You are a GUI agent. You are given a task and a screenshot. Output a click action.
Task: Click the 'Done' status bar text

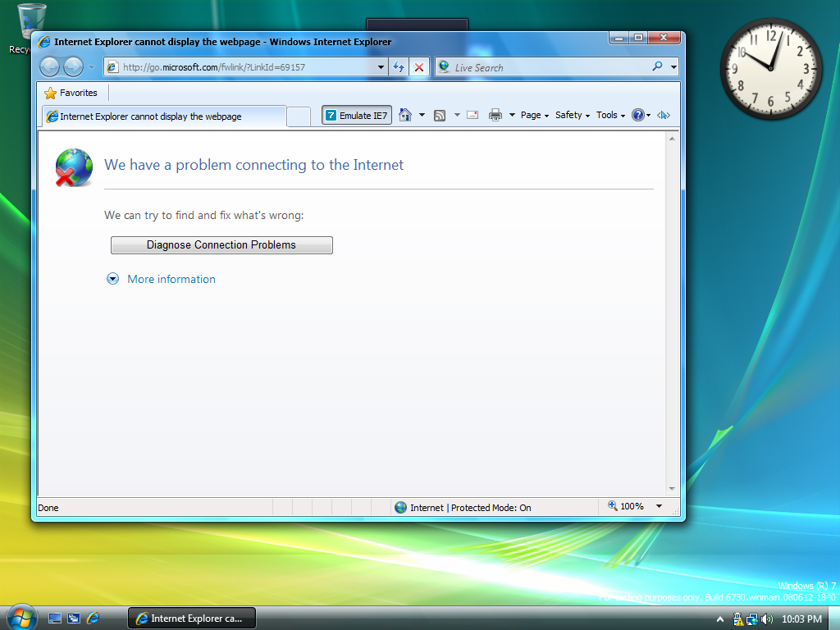(x=48, y=508)
